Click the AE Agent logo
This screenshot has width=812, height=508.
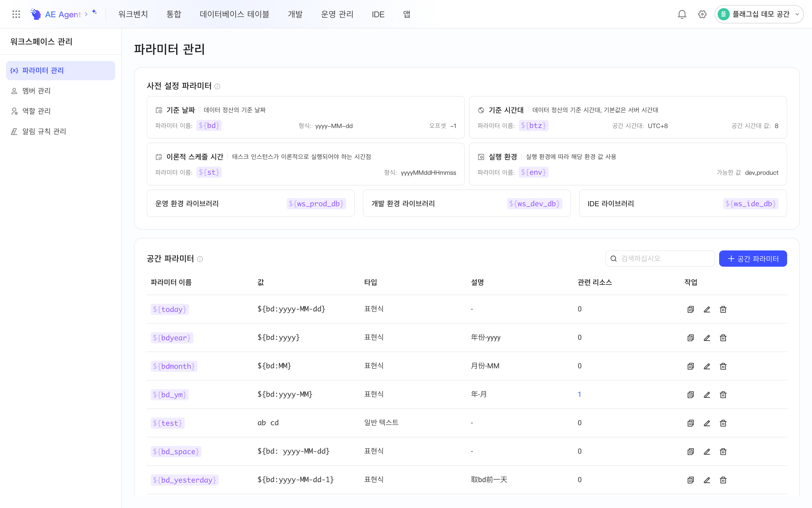coord(56,14)
